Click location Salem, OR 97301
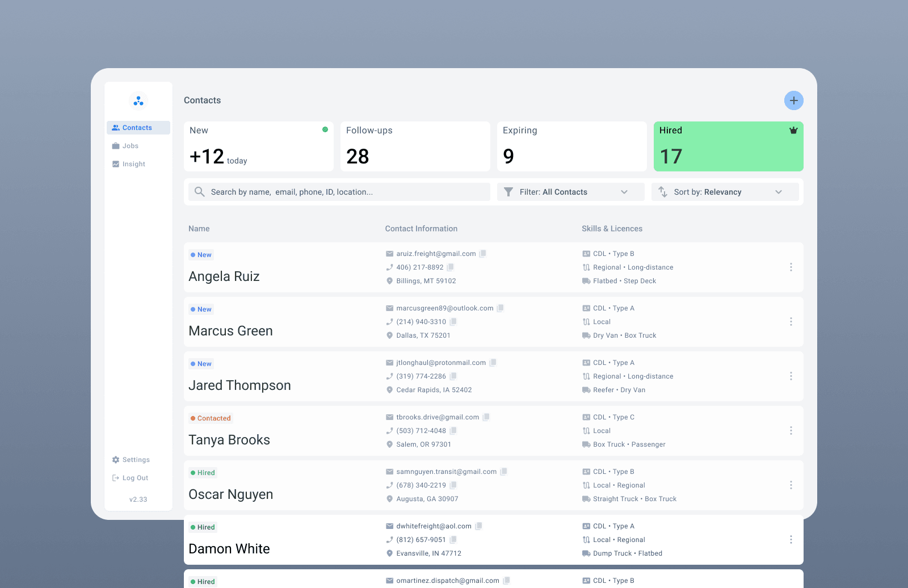This screenshot has width=908, height=588. [424, 444]
